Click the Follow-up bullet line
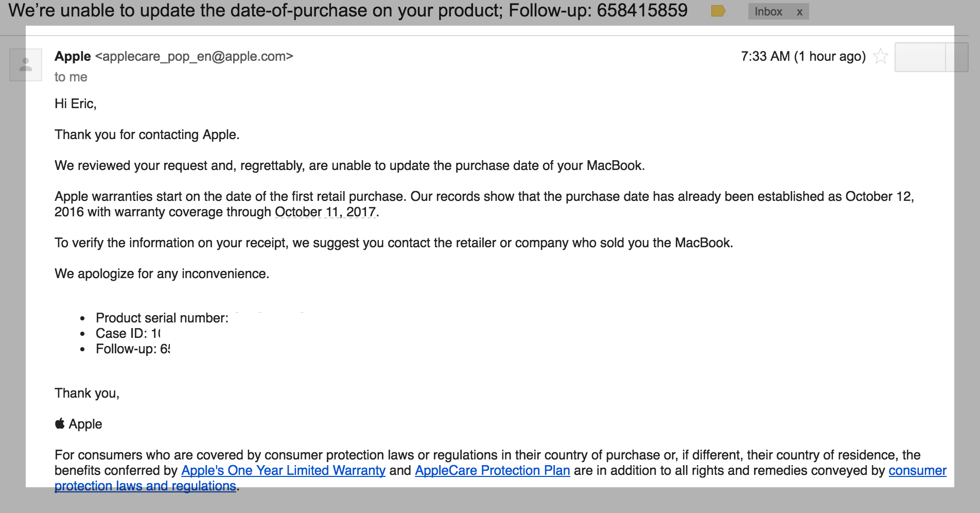The image size is (980, 513). point(133,349)
